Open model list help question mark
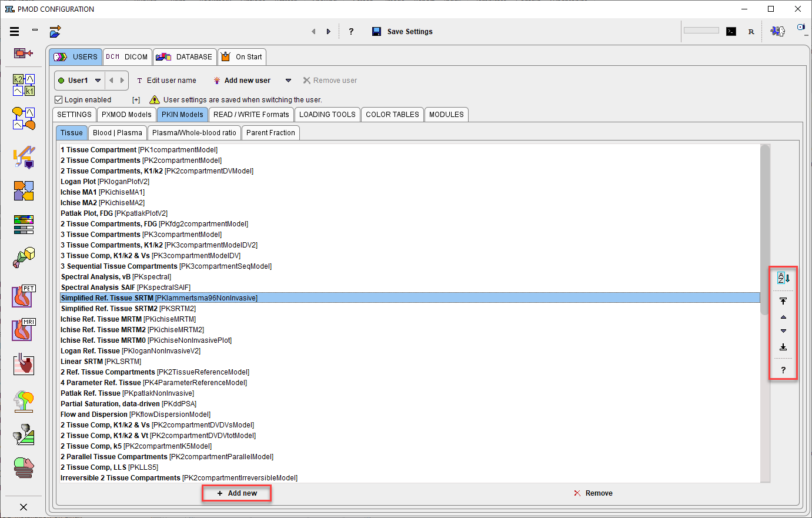812x518 pixels. point(783,370)
